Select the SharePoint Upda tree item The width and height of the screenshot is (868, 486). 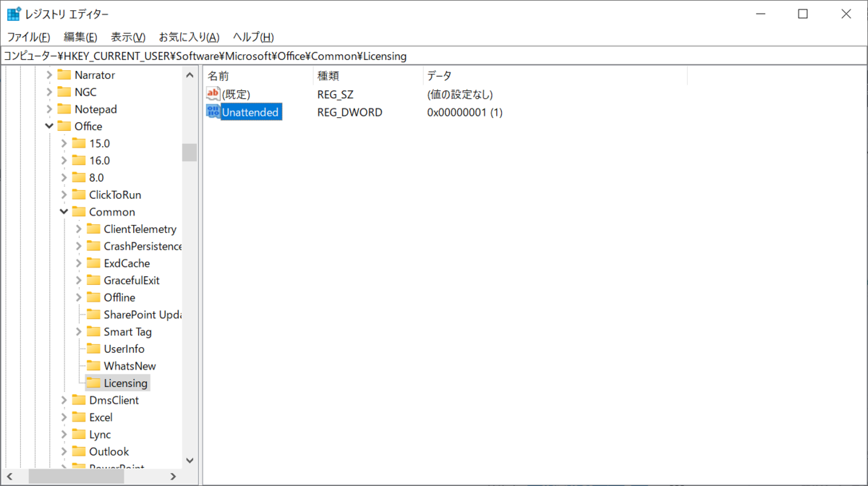(x=143, y=315)
